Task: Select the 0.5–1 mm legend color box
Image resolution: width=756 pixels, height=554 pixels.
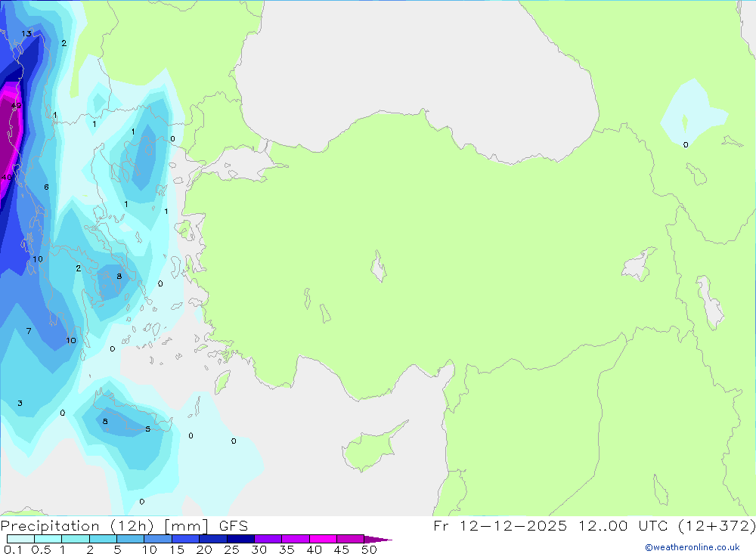Action: (48, 539)
